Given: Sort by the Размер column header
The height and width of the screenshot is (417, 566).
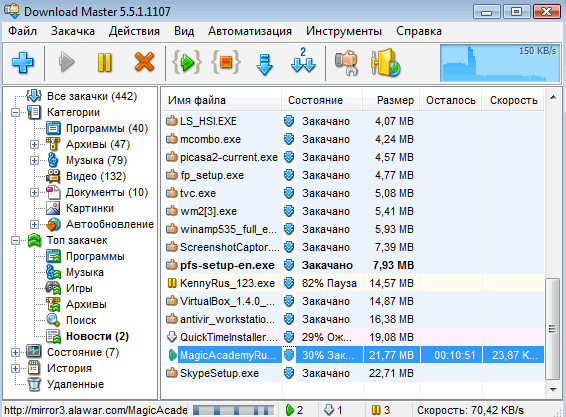Looking at the screenshot, I should click(x=391, y=100).
